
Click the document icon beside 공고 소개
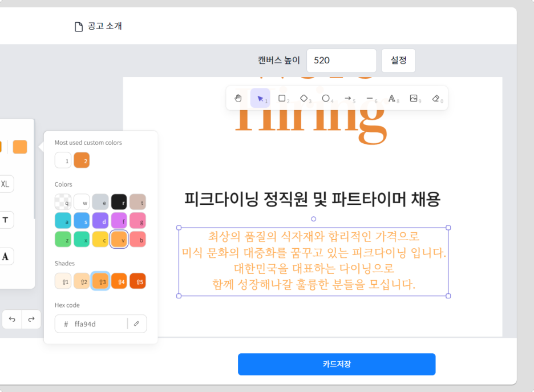(79, 27)
